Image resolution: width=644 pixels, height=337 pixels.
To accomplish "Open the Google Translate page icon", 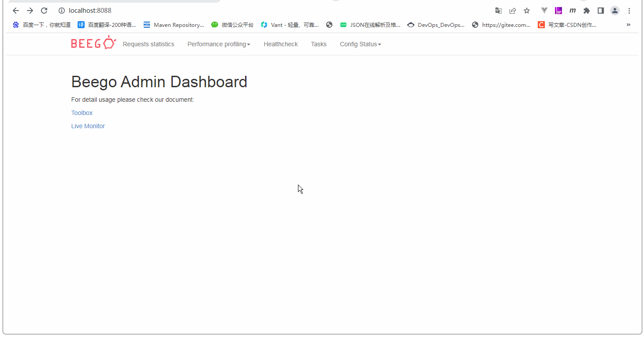I will 499,11.
